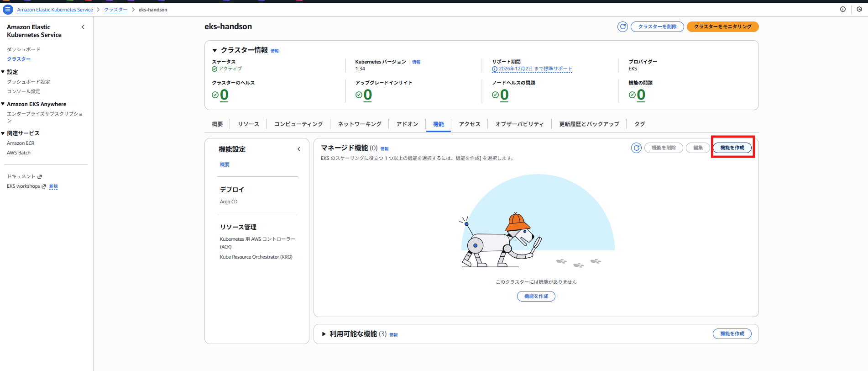
Task: Open the オブザーバビリティ tab
Action: 520,124
